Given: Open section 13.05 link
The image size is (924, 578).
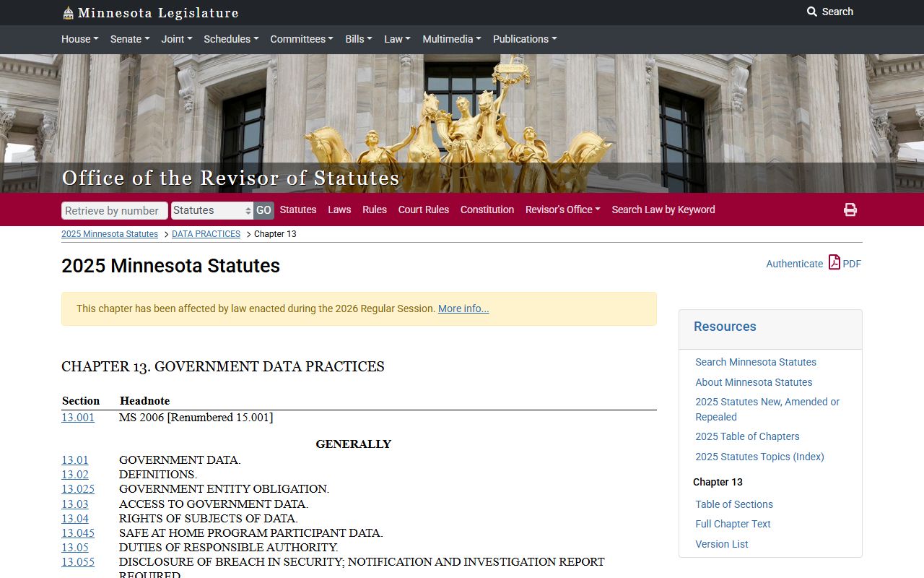Looking at the screenshot, I should [x=75, y=548].
